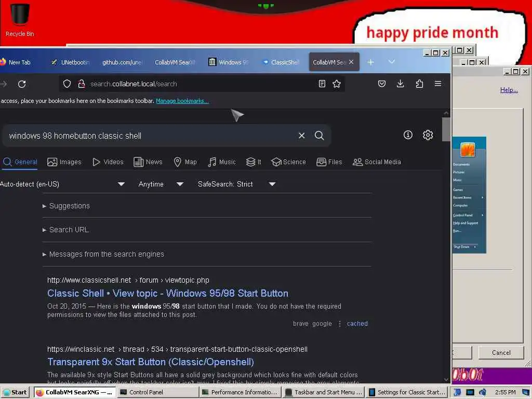Select the Videos search category
This screenshot has height=399, width=532.
pos(108,162)
